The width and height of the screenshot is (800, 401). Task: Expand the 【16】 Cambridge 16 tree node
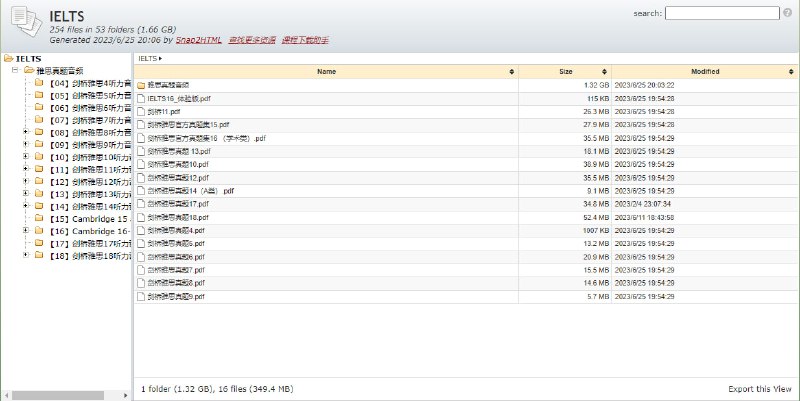[x=25, y=231]
